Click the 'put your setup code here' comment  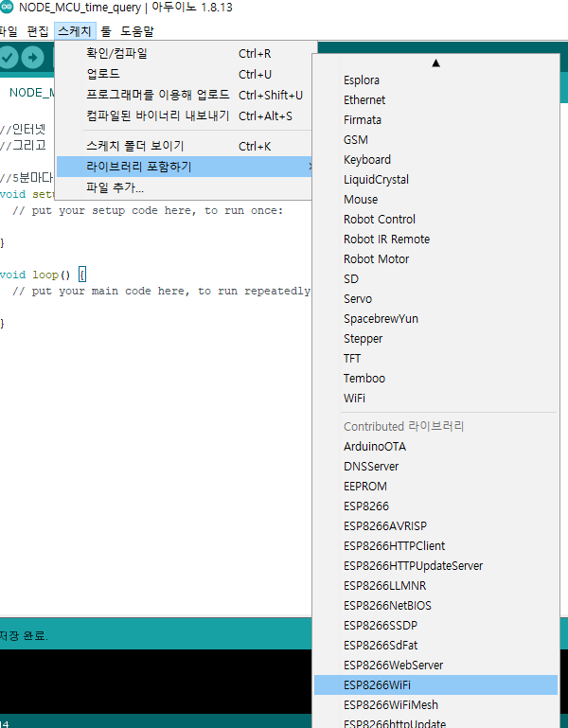pos(148,211)
